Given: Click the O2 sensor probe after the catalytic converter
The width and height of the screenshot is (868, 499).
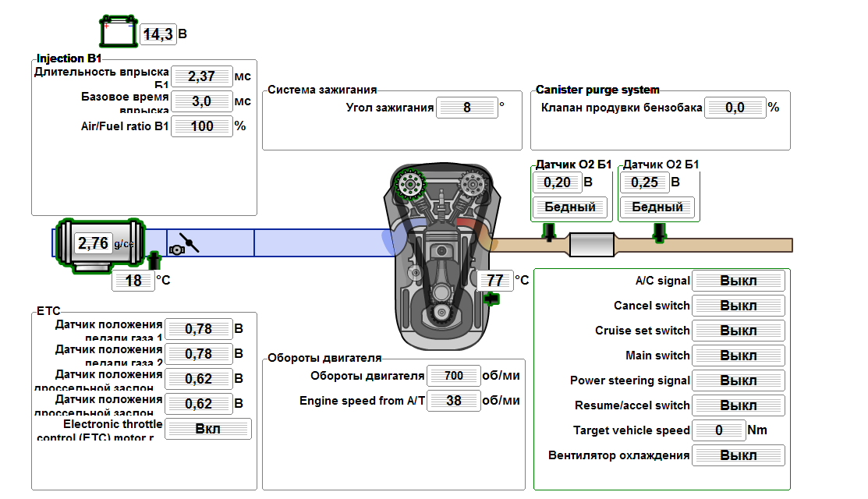Looking at the screenshot, I should click(x=659, y=232).
